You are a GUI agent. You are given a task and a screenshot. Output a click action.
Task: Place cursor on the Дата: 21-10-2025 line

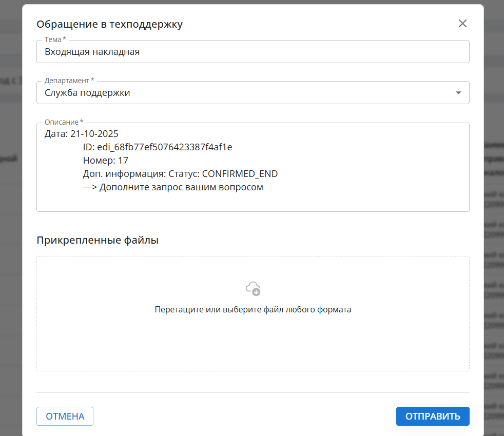coord(82,134)
